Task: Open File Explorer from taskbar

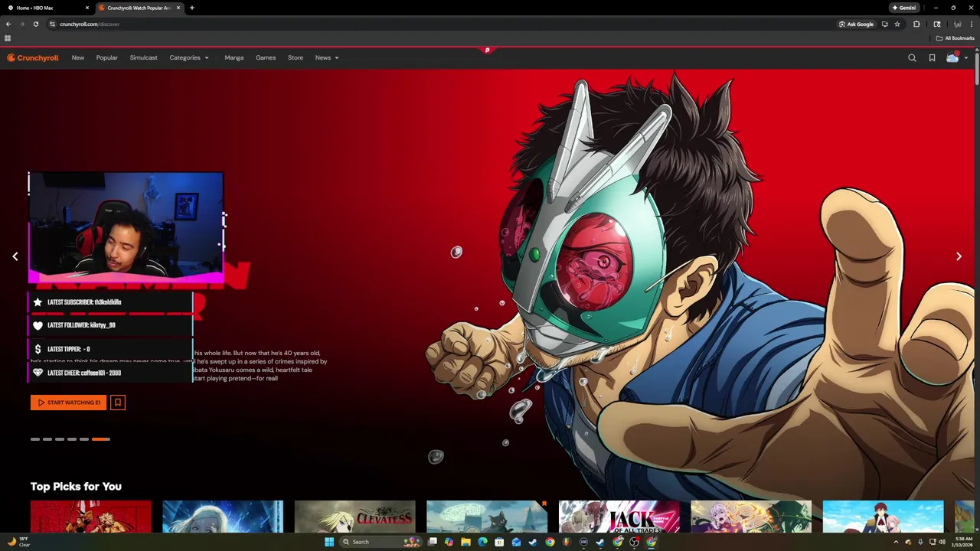Action: click(x=465, y=542)
